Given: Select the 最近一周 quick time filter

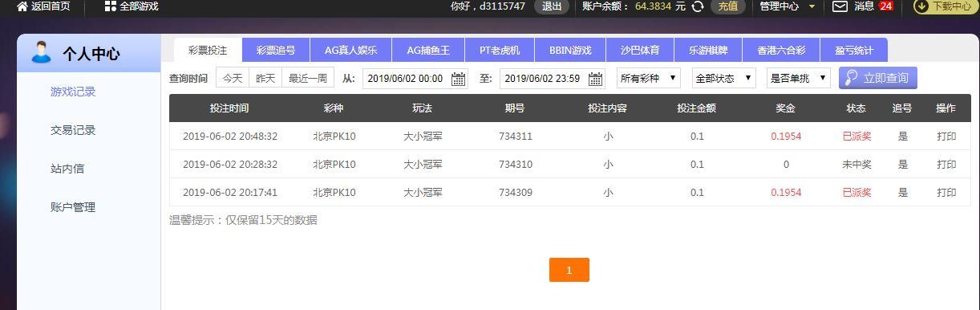Looking at the screenshot, I should [308, 78].
